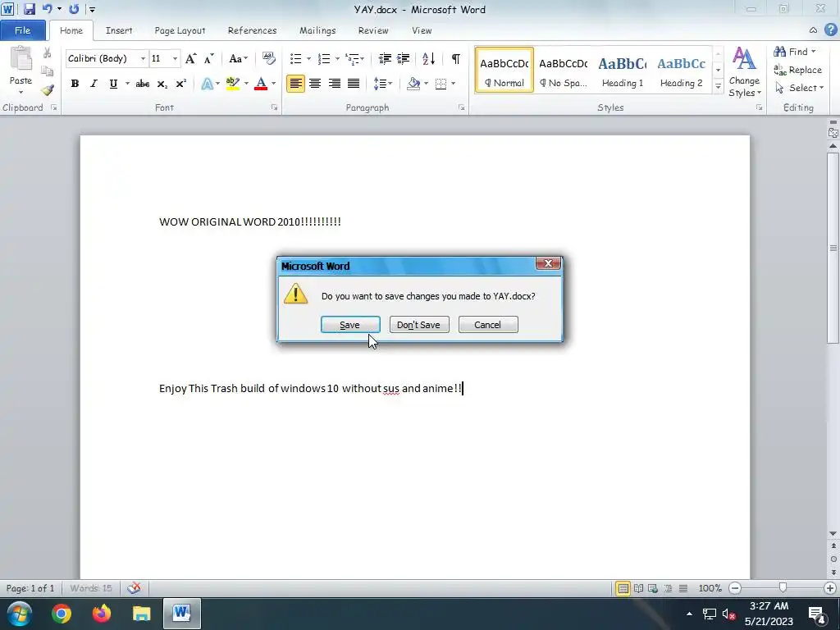This screenshot has width=840, height=630.
Task: Open the Change Styles dropdown
Action: pyautogui.click(x=744, y=71)
